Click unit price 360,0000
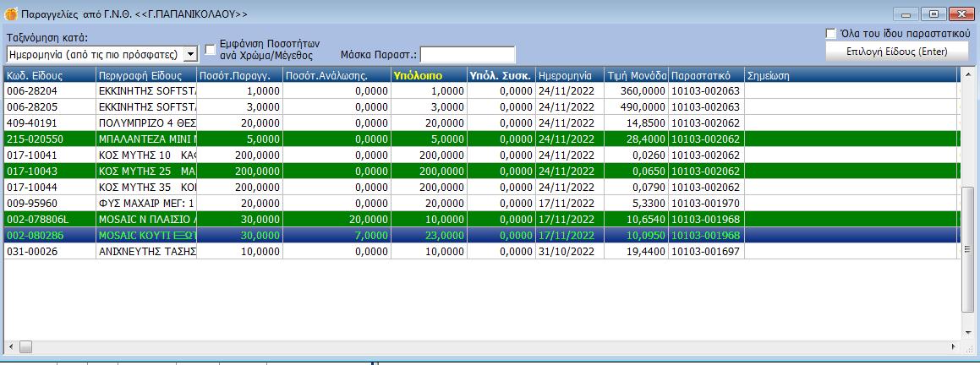The image size is (980, 365). tap(643, 90)
